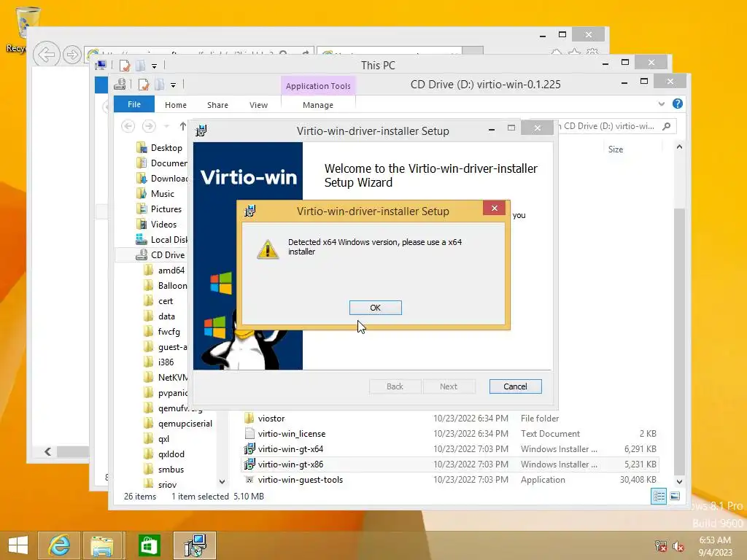The width and height of the screenshot is (747, 560).
Task: Open the File menu in Explorer
Action: (x=134, y=104)
